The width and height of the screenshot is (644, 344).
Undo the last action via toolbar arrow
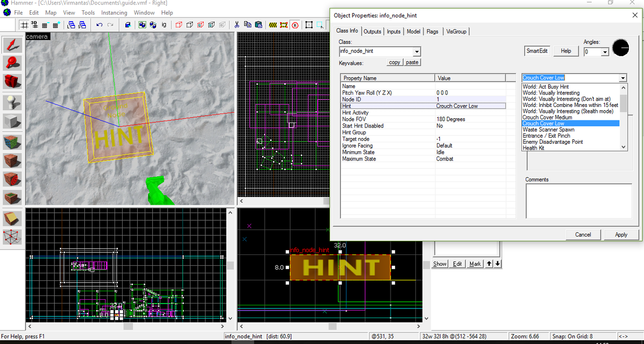[99, 25]
